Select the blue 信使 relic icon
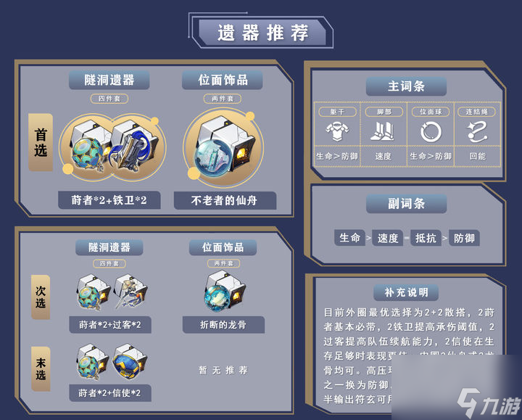This screenshot has height=420, width=522. 130,361
